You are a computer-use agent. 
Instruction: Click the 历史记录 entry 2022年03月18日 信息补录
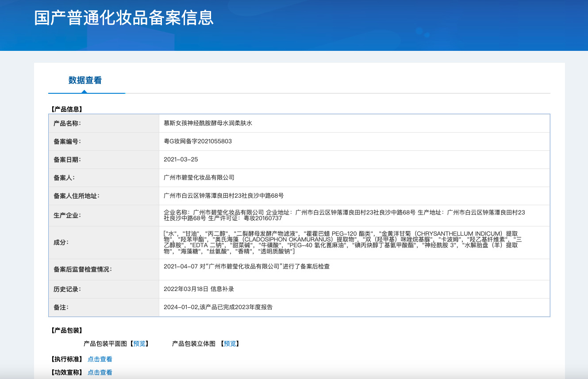199,289
